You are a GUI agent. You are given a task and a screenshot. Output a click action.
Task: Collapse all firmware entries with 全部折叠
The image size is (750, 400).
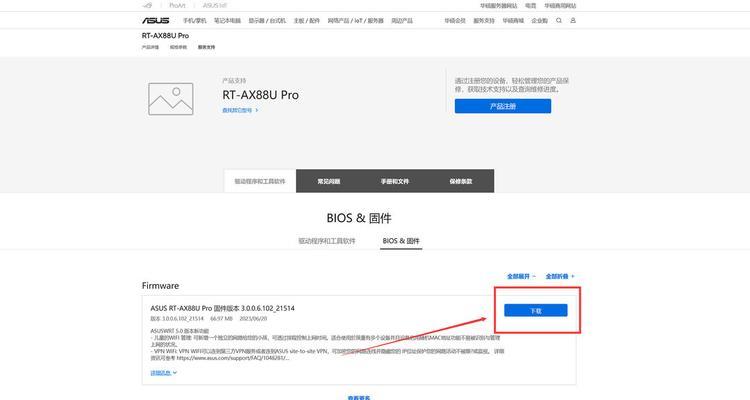560,277
